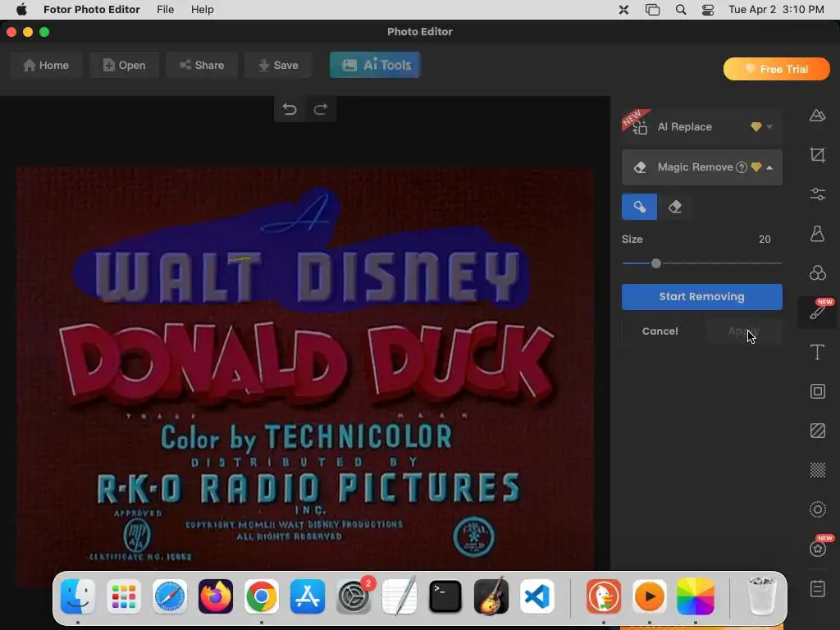Click the Share toolbar button
Image resolution: width=840 pixels, height=630 pixels.
pos(202,66)
